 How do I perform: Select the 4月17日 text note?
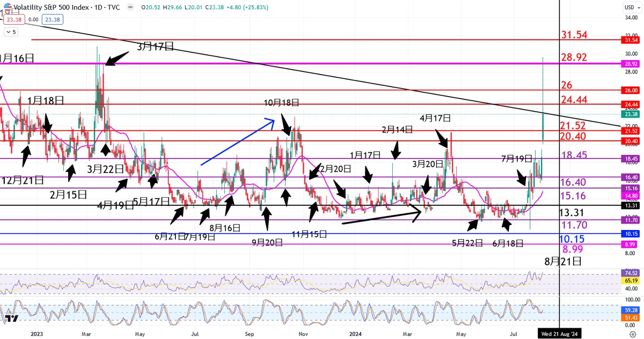435,118
